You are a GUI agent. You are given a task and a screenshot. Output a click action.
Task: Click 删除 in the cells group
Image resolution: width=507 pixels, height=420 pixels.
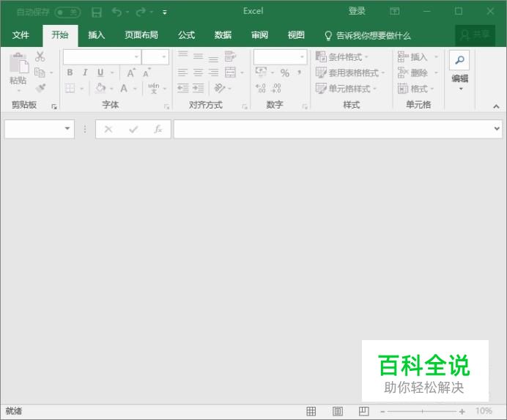pyautogui.click(x=417, y=73)
